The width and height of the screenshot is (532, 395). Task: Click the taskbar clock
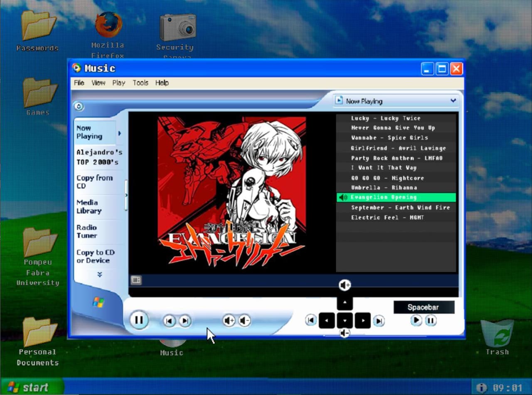pyautogui.click(x=508, y=388)
